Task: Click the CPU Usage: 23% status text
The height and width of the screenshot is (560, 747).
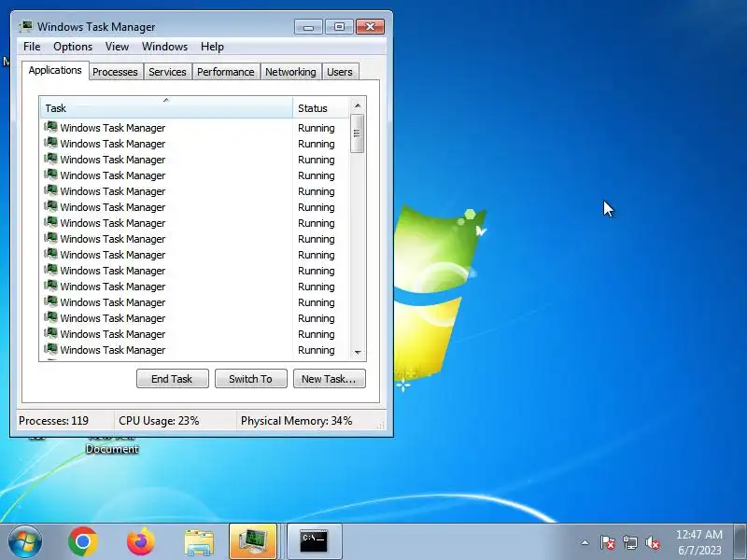Action: click(159, 421)
